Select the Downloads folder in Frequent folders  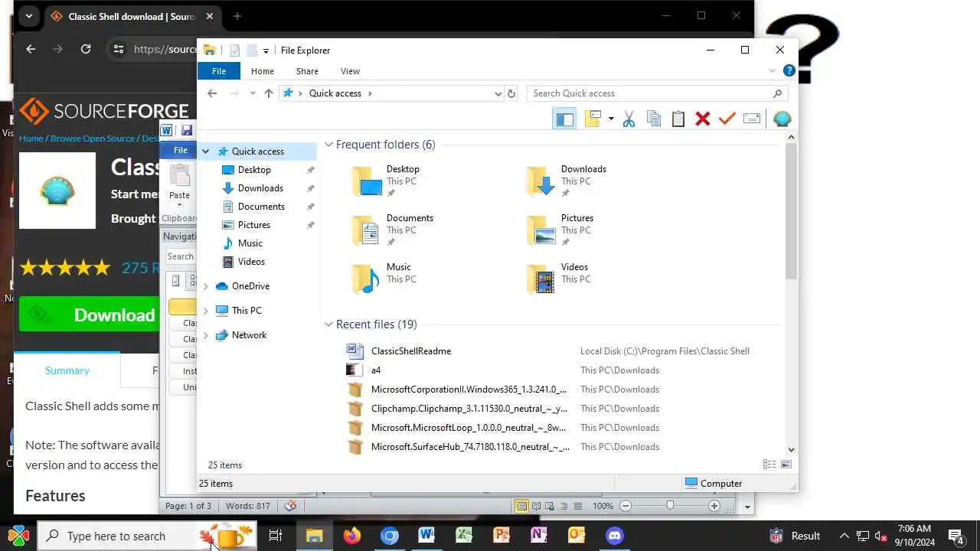pos(567,181)
